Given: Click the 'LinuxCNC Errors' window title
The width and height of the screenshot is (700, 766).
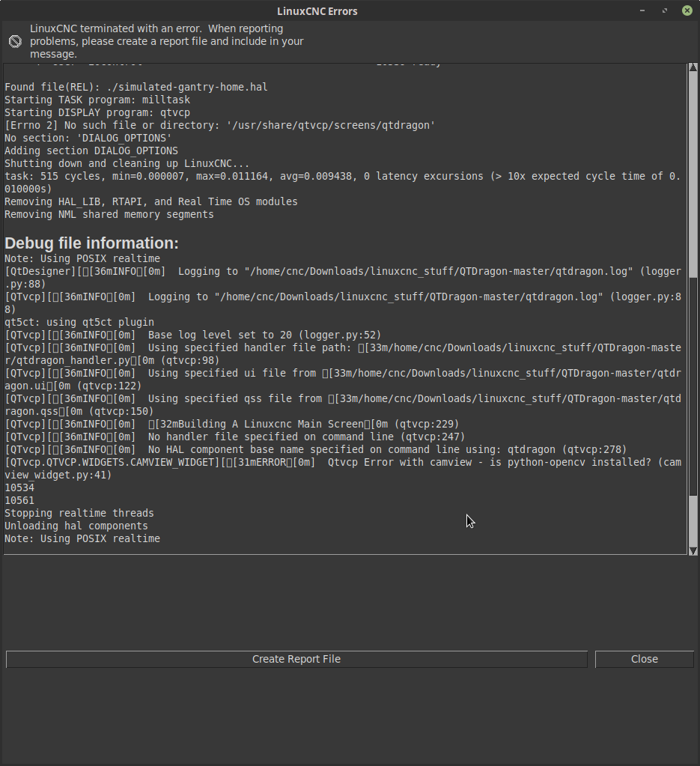Looking at the screenshot, I should click(317, 11).
